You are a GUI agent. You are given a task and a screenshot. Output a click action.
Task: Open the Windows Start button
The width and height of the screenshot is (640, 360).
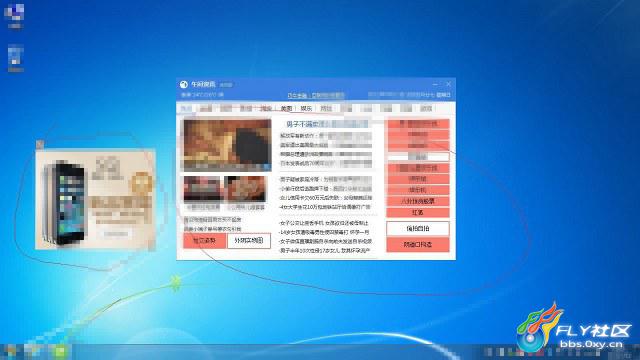[x=10, y=351]
